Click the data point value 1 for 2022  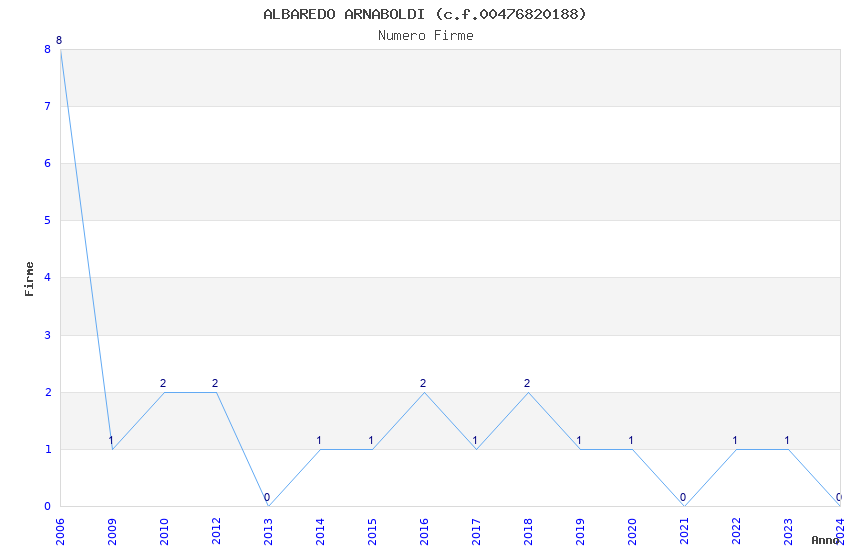(x=735, y=441)
